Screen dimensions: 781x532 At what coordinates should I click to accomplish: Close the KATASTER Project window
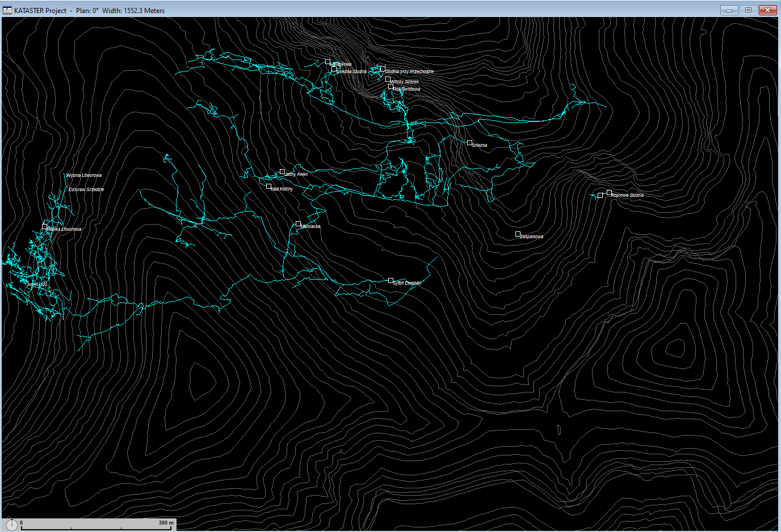(x=767, y=10)
